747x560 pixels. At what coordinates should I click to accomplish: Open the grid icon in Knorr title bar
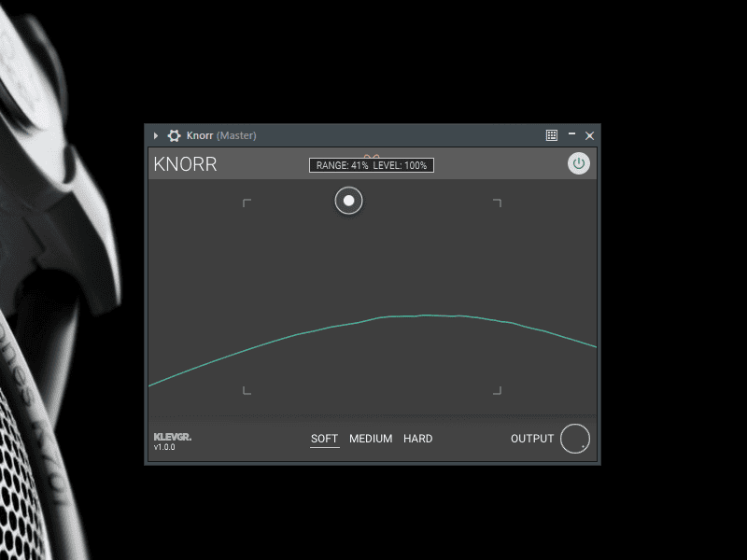point(551,135)
